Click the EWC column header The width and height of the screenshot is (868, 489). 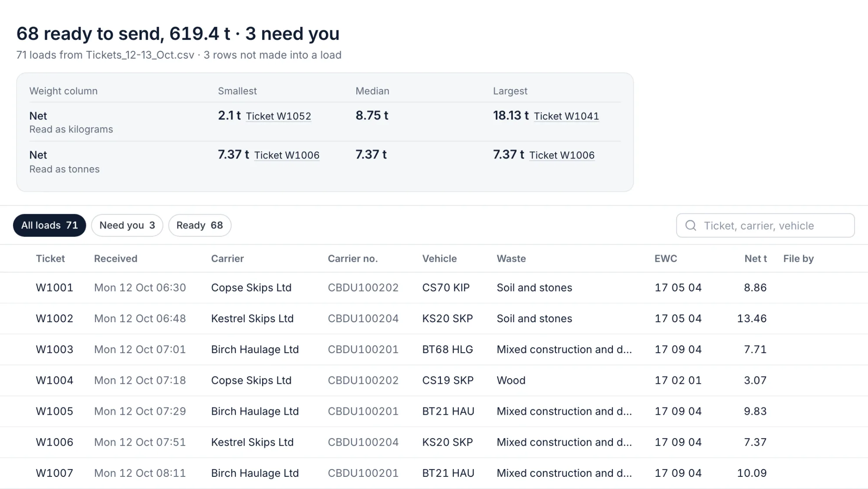coord(666,258)
